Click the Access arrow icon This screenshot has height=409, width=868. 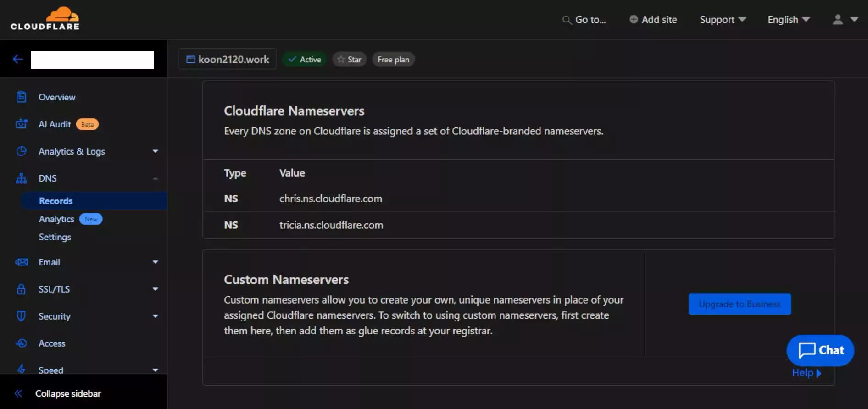21,343
